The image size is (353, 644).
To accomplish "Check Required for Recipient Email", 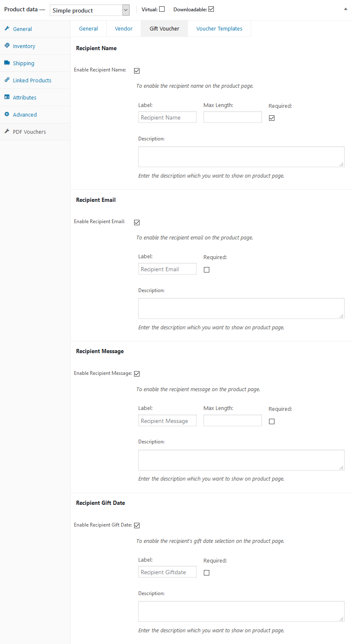I will coord(206,270).
